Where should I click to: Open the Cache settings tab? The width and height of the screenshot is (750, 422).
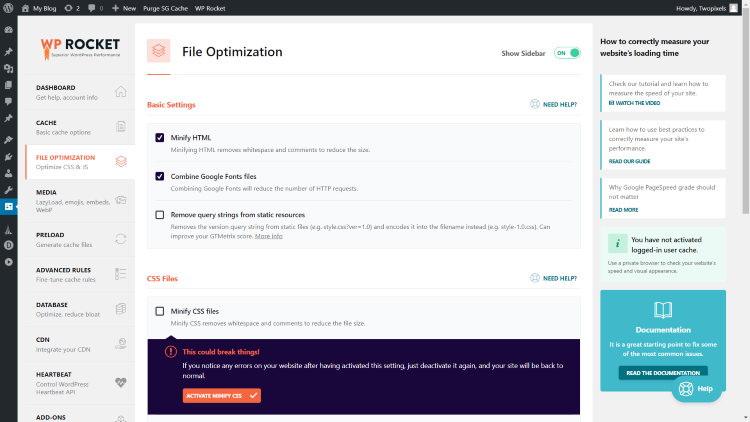pyautogui.click(x=80, y=127)
